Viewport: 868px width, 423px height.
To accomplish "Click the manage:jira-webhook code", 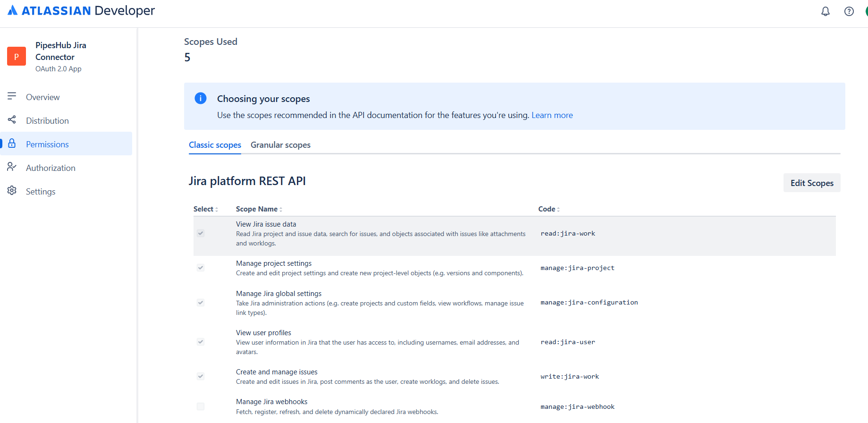I will 577,407.
